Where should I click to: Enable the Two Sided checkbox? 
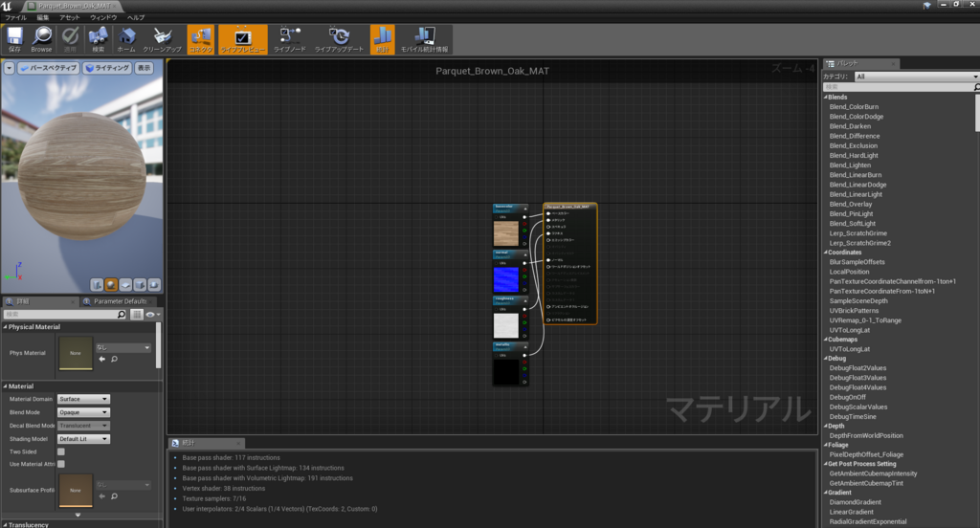tap(61, 451)
